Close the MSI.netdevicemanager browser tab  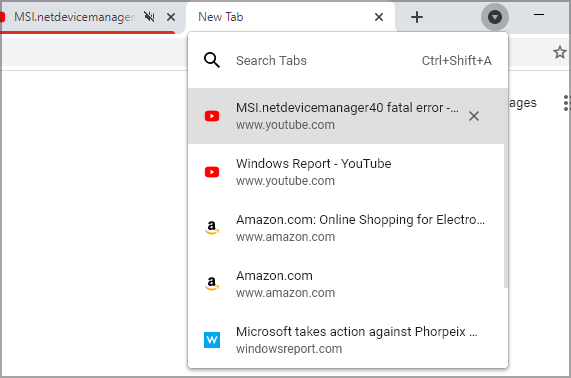(x=171, y=17)
